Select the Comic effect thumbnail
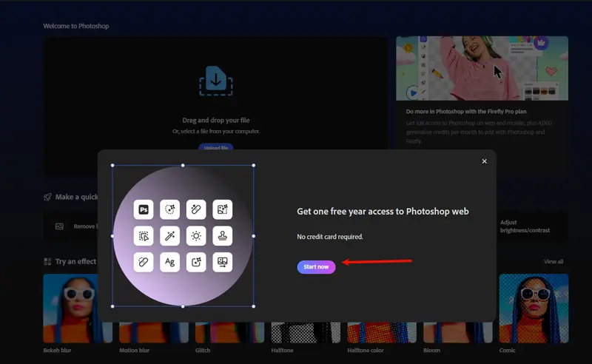592x364 pixels. pos(534,308)
